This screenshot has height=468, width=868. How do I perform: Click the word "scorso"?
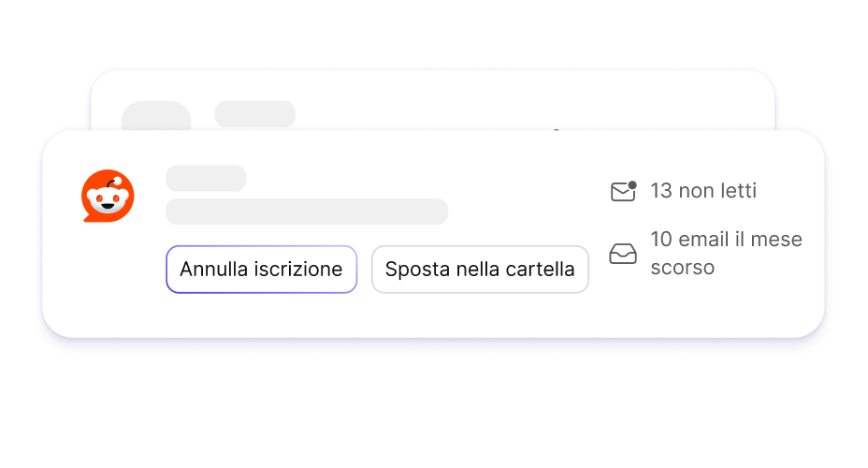(682, 268)
